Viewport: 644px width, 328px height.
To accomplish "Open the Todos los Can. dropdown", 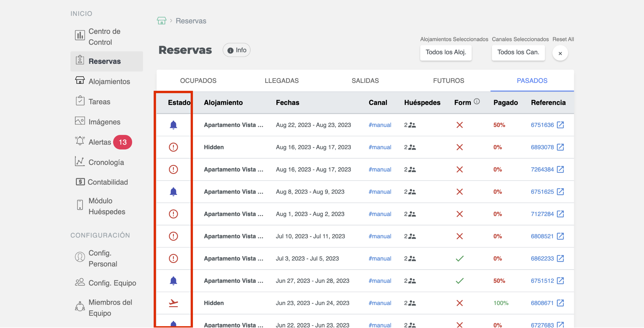I will click(x=518, y=52).
